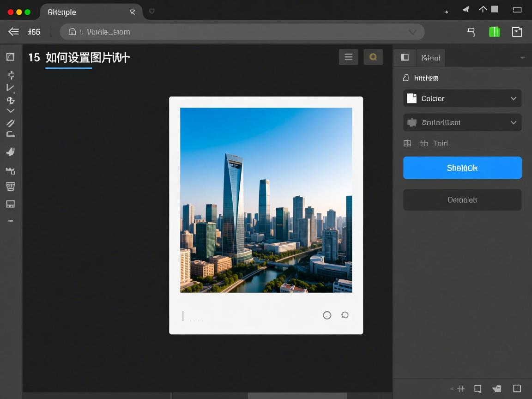Select the top square tool in left sidebar
Image resolution: width=532 pixels, height=399 pixels.
[10, 57]
